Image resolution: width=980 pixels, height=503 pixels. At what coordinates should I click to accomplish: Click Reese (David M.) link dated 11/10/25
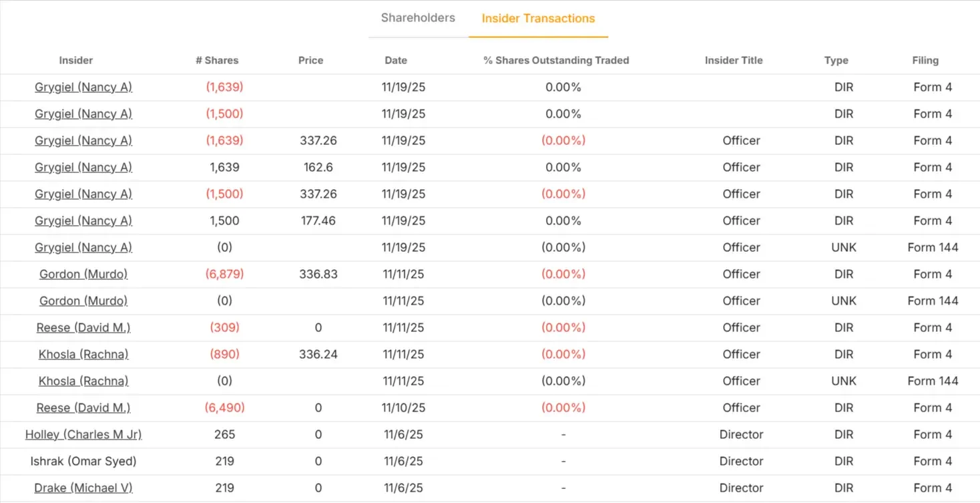click(83, 407)
